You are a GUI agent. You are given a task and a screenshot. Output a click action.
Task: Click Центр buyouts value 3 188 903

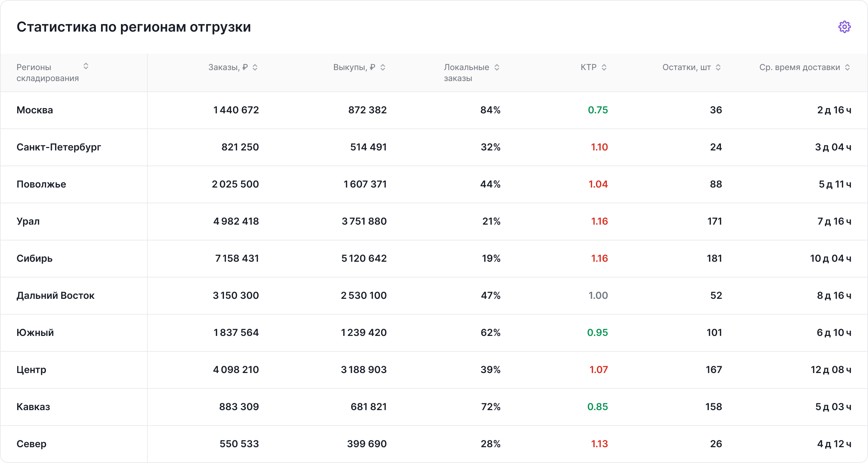364,370
